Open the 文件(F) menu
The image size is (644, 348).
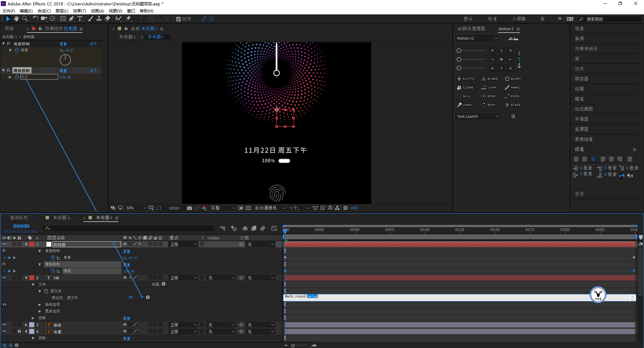tap(9, 11)
